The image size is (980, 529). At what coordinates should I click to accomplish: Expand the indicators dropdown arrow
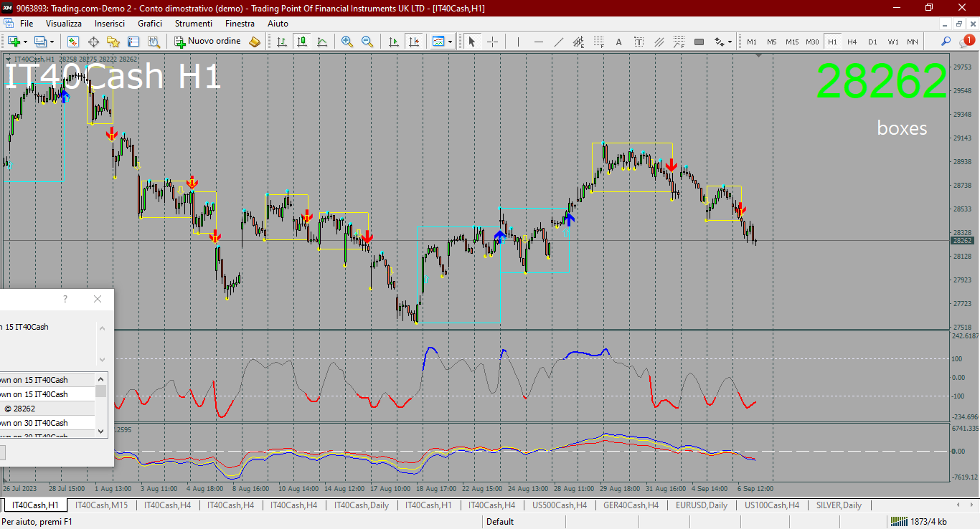click(451, 42)
